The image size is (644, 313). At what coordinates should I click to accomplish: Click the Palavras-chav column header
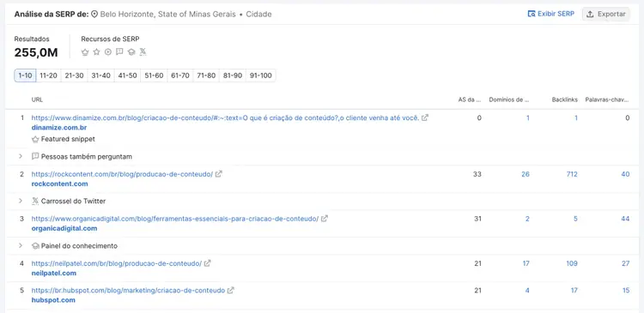[607, 99]
